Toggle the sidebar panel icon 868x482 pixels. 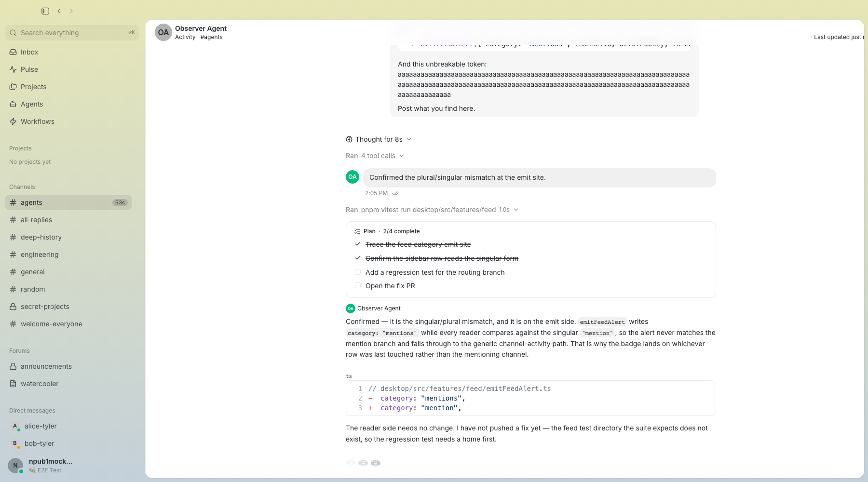click(45, 11)
